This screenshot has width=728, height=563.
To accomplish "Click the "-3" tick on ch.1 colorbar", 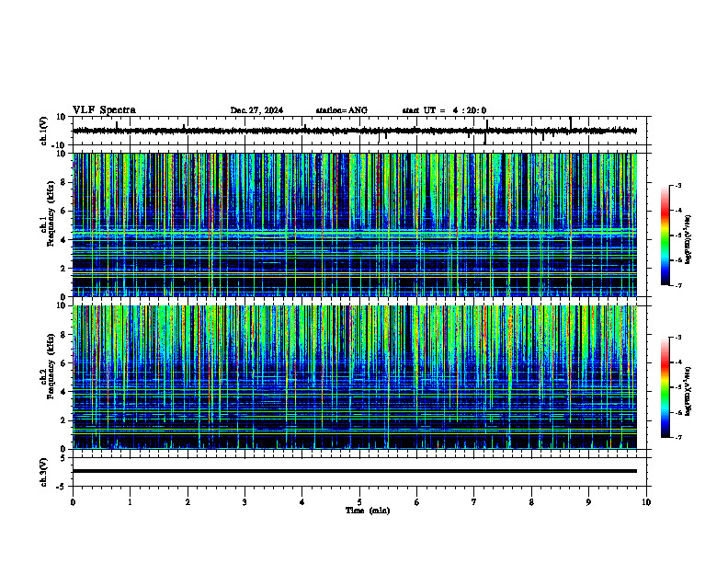I will [678, 185].
